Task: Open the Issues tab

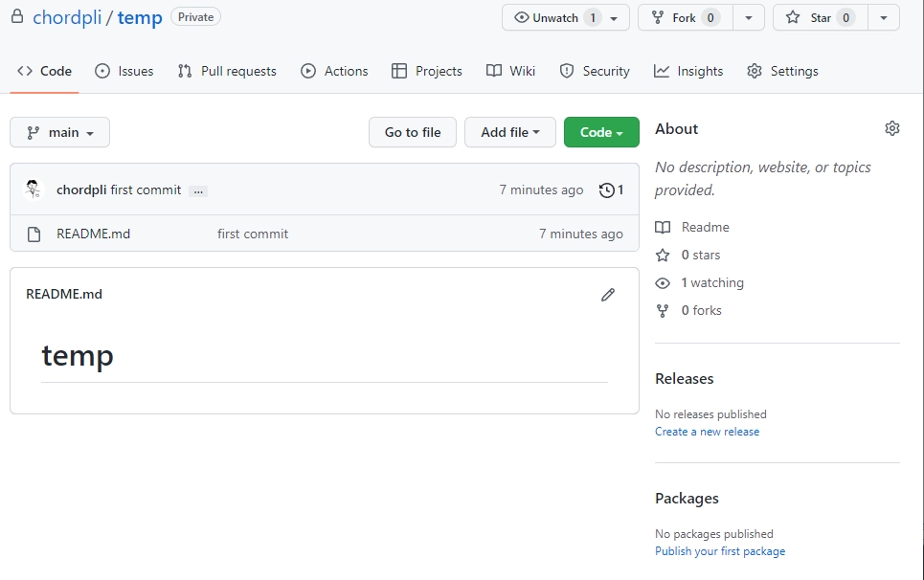Action: (x=124, y=71)
